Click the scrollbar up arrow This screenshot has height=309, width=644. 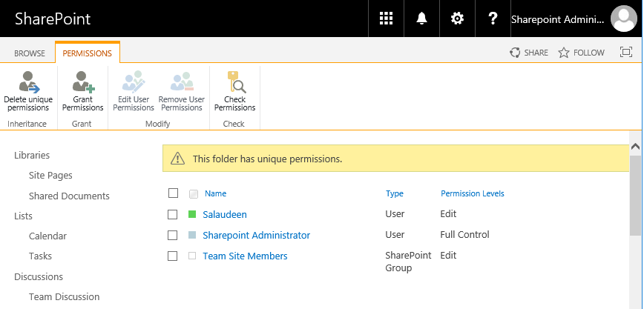(635, 147)
